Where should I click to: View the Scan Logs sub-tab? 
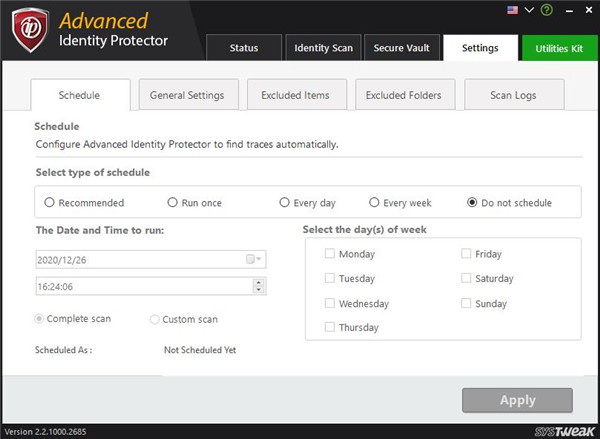513,95
